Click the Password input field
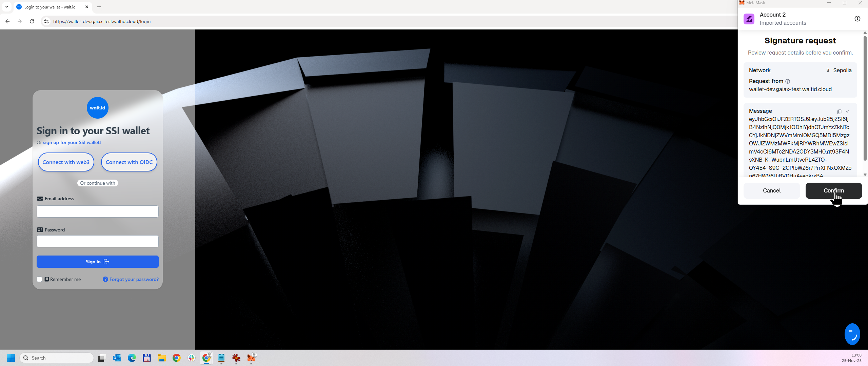 (x=97, y=241)
